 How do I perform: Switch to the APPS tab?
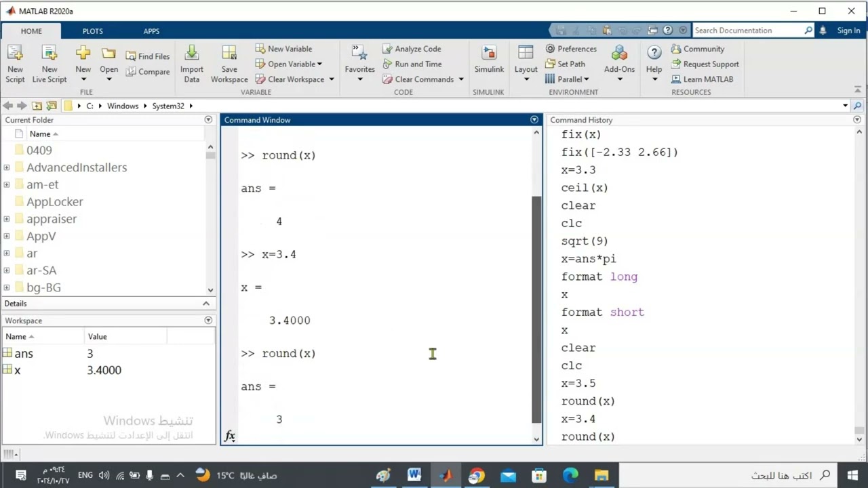click(151, 31)
